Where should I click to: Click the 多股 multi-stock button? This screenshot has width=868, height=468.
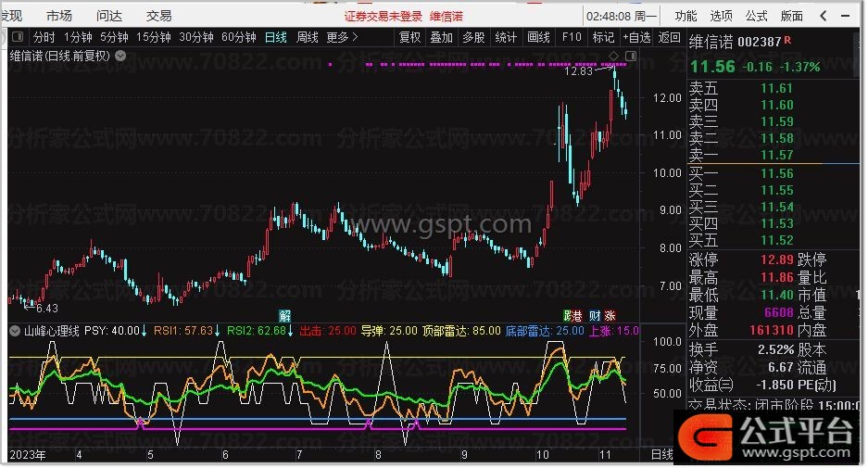coord(473,37)
